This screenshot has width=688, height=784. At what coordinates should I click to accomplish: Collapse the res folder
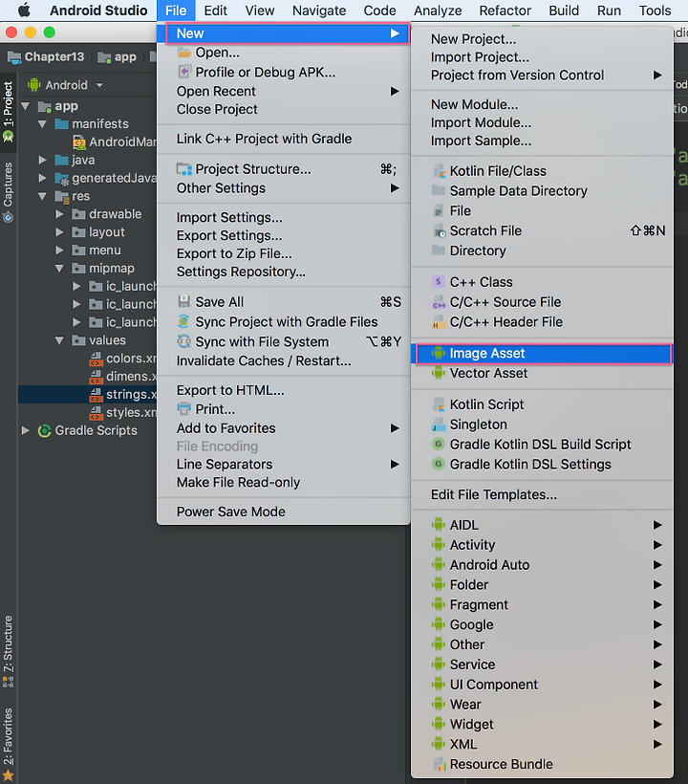tap(42, 196)
